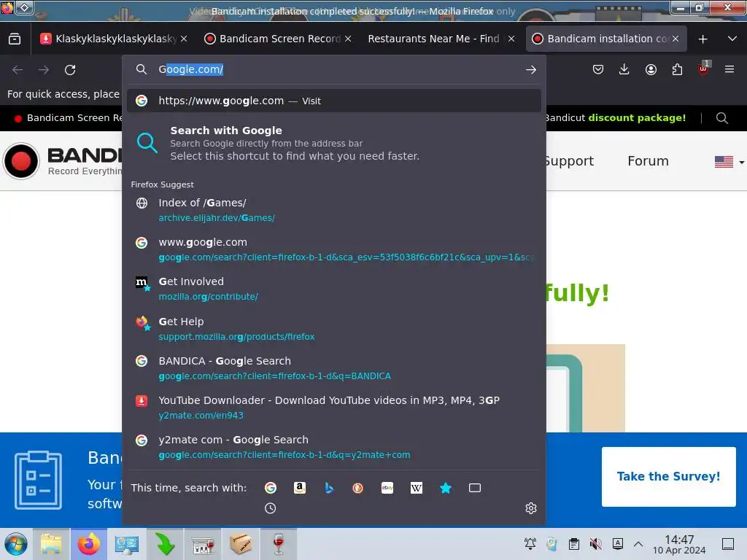Screen dimensions: 747x560
Task: Open uBlock Origin extension icon
Action: [704, 69]
